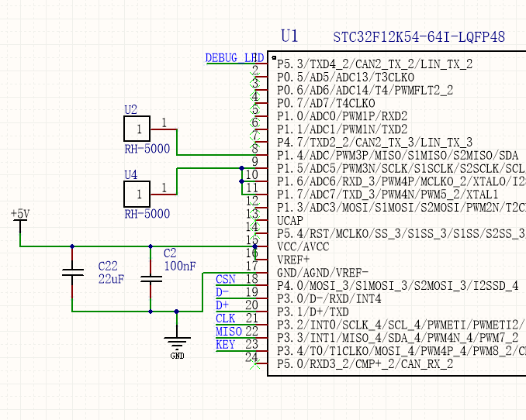Click the 22uF value text

[x=112, y=279]
